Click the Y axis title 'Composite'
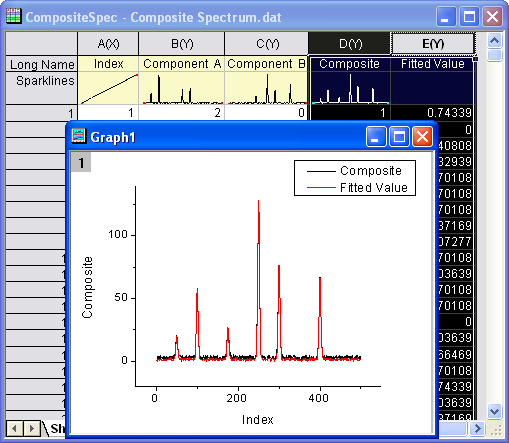The image size is (509, 443). point(87,287)
